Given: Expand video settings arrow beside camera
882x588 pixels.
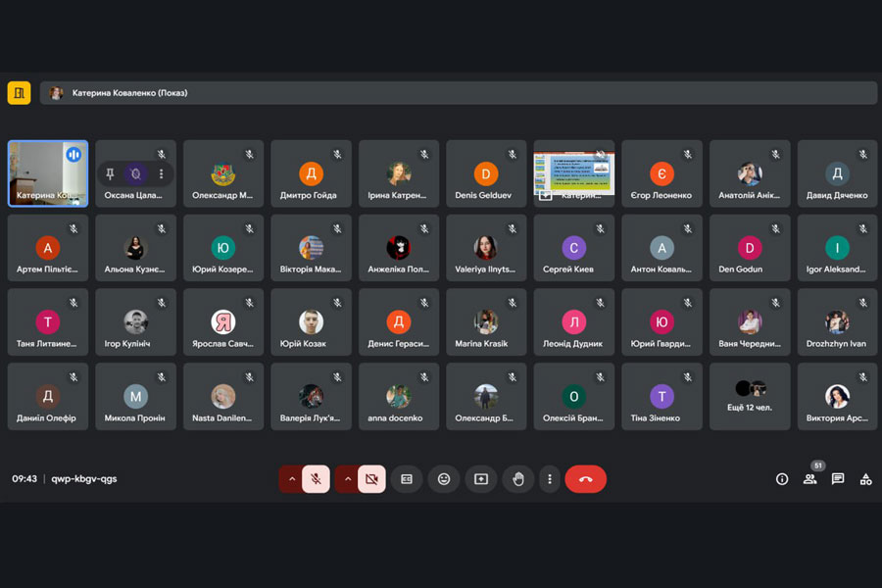Looking at the screenshot, I should coord(347,479).
